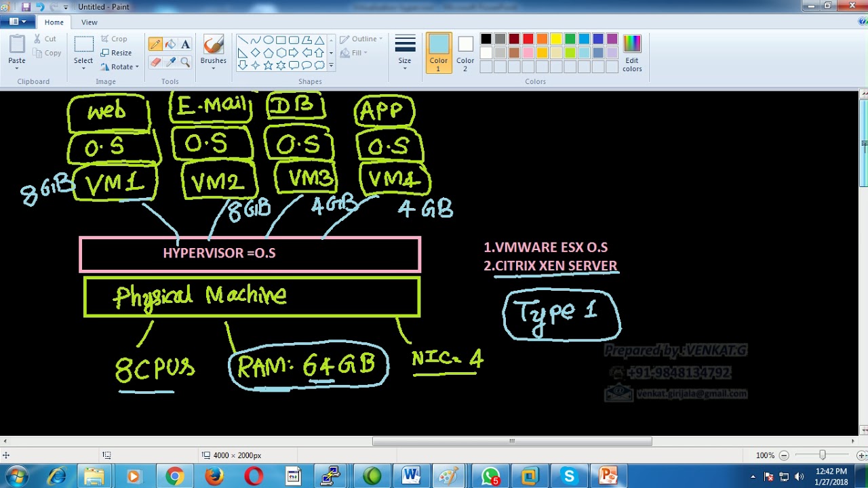Activate Color 1 foreground selector

[439, 53]
